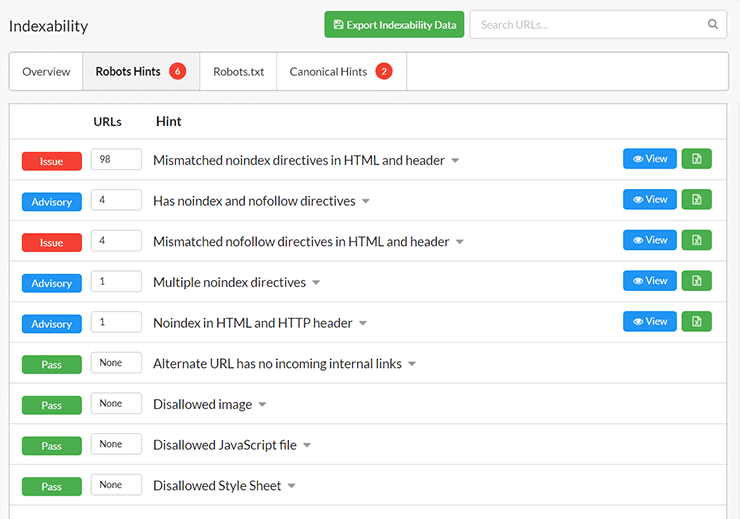Click the Issue label for mismatched noindex
The width and height of the screenshot is (740, 519).
(x=51, y=161)
